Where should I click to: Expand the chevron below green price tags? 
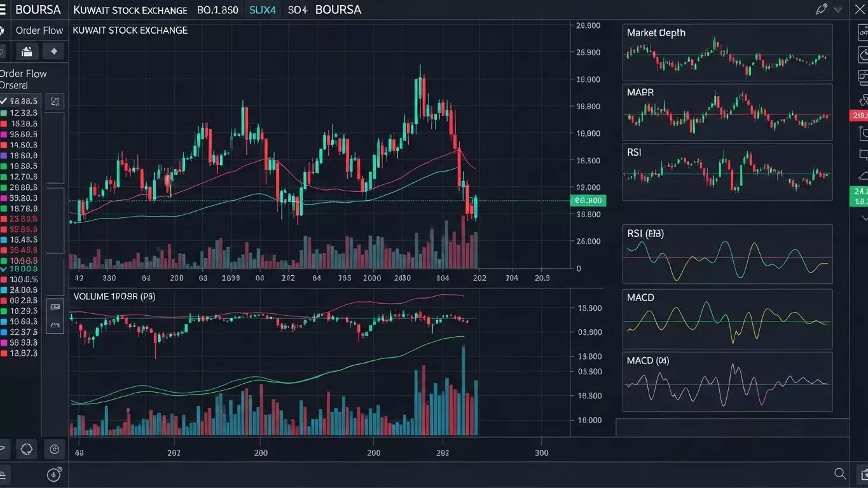click(x=864, y=218)
